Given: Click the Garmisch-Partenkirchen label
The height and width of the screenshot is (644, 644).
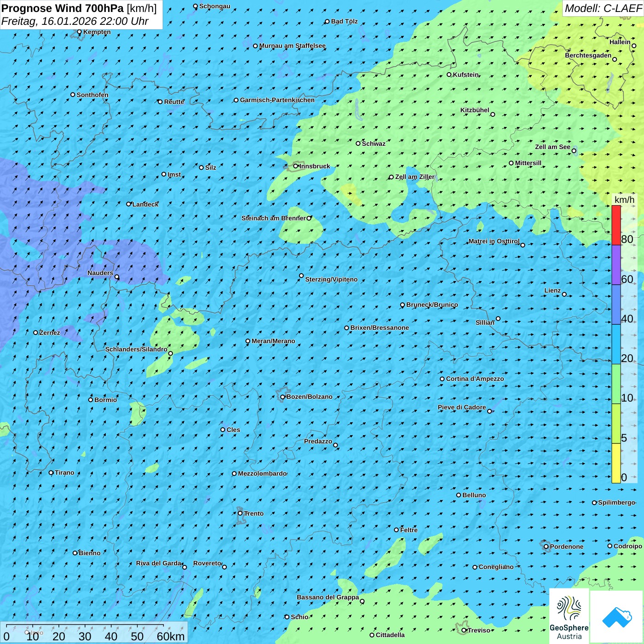Looking at the screenshot, I should coord(277,100).
